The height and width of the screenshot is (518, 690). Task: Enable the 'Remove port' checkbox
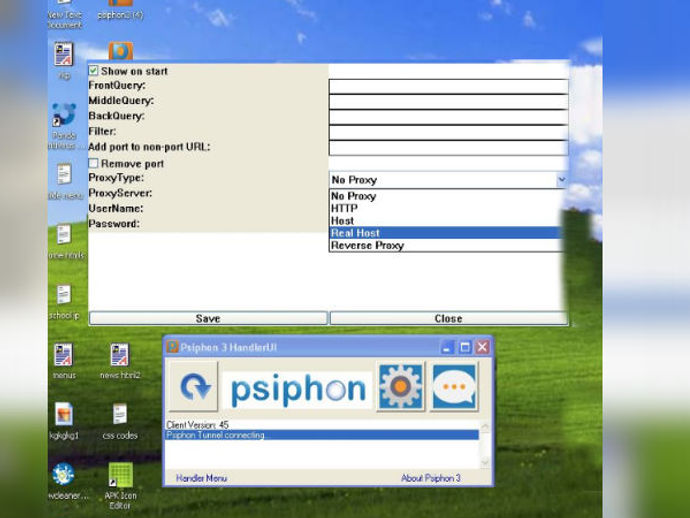(x=93, y=163)
